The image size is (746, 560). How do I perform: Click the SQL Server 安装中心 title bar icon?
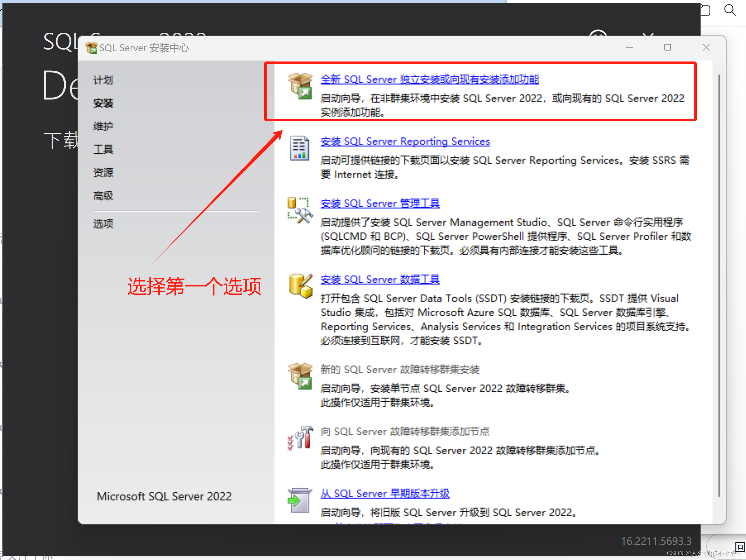coord(91,48)
